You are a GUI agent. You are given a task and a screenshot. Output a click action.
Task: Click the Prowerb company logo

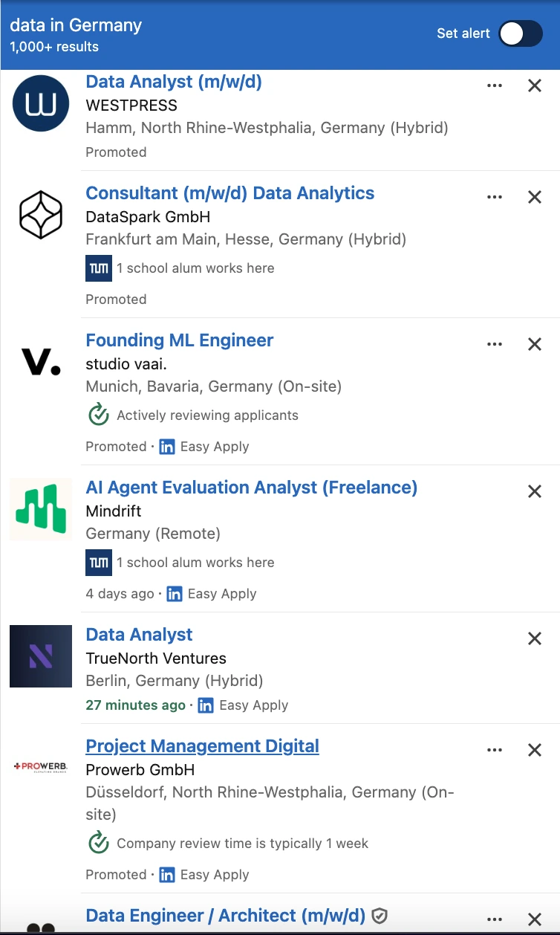tap(41, 766)
